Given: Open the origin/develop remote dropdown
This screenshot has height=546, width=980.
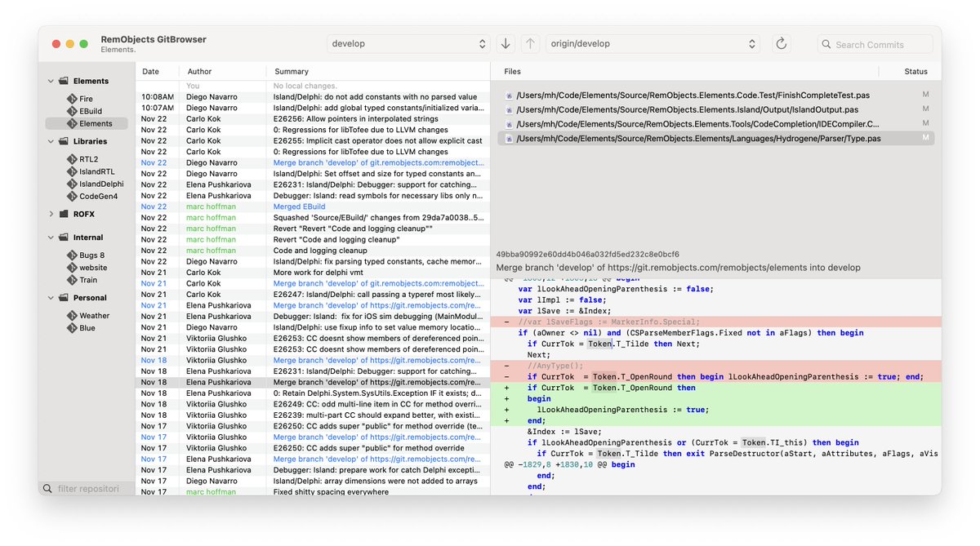Looking at the screenshot, I should 653,43.
